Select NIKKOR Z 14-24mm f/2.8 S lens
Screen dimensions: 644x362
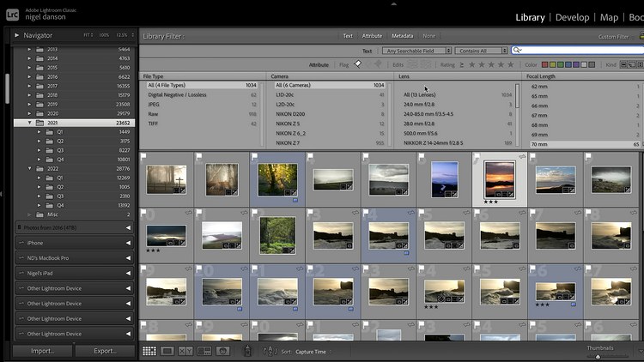coord(458,143)
